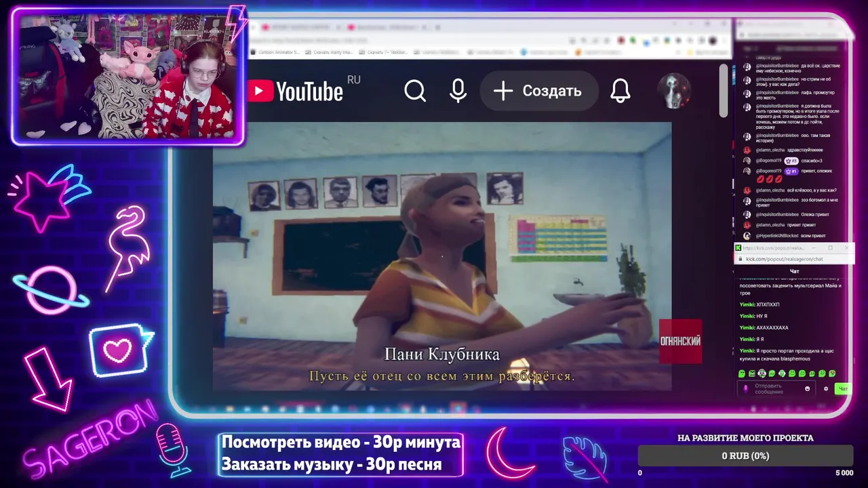Viewport: 868px width, 488px height.
Task: Open the Огнянский channel watermark on video
Action: 680,341
